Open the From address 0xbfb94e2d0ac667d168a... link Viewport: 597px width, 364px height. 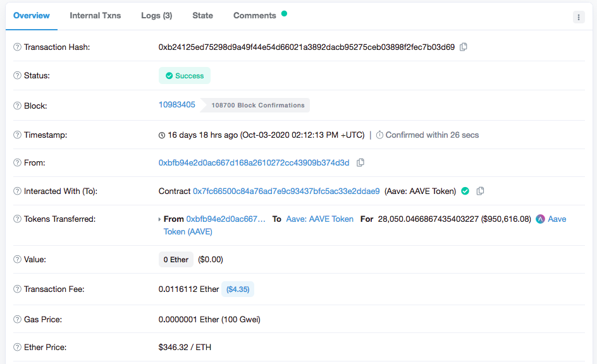click(254, 162)
